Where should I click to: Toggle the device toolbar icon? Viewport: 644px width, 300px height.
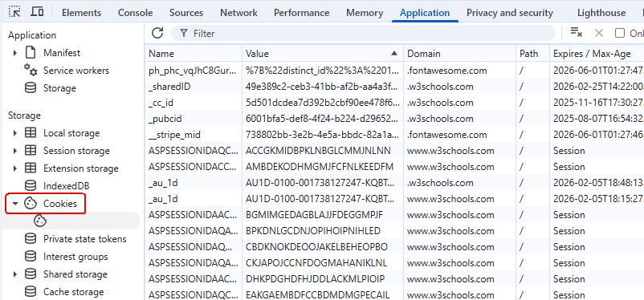click(x=38, y=12)
